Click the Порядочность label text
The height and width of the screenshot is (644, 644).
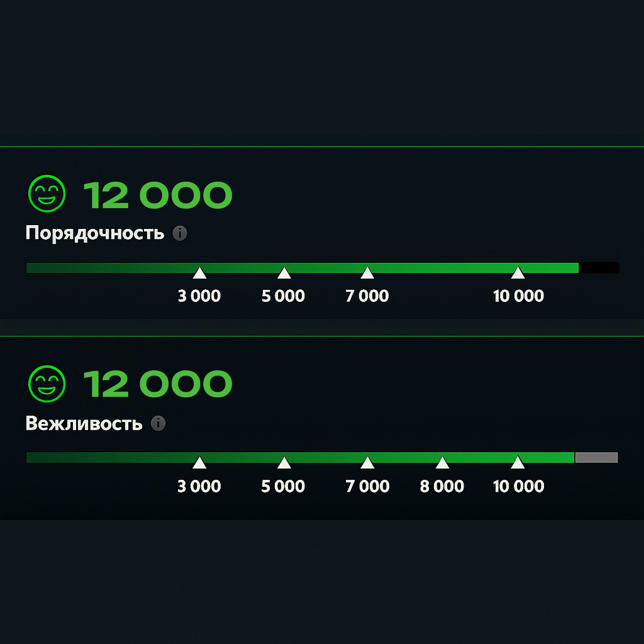95,233
